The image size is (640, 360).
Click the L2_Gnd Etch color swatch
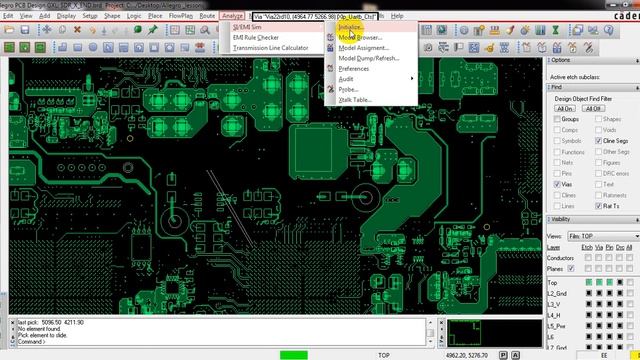tap(589, 293)
